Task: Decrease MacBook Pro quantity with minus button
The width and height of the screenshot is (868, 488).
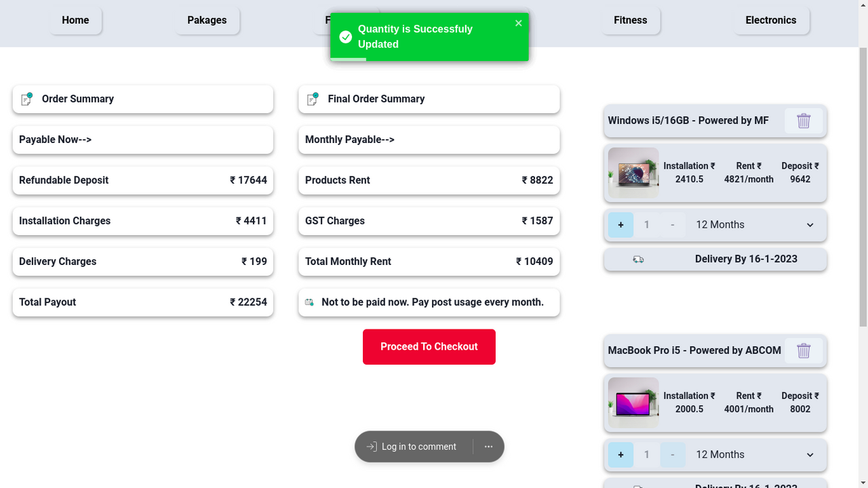Action: click(672, 454)
